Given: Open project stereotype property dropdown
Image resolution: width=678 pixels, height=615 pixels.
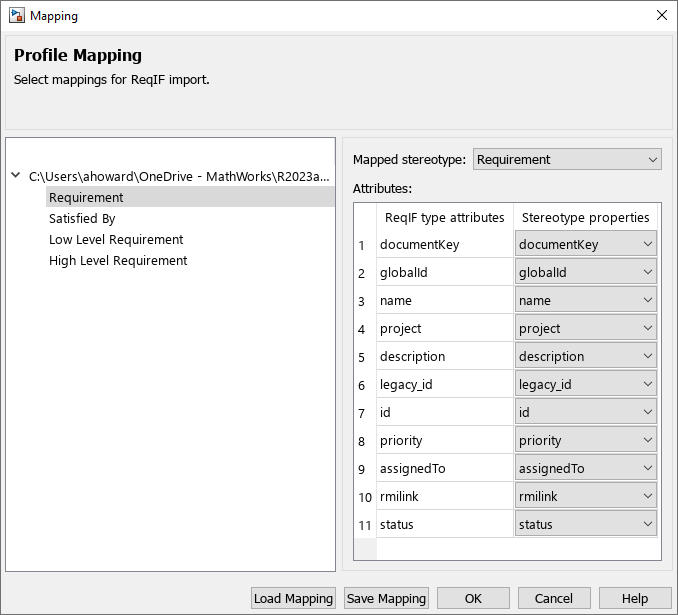Looking at the screenshot, I should click(x=585, y=329).
